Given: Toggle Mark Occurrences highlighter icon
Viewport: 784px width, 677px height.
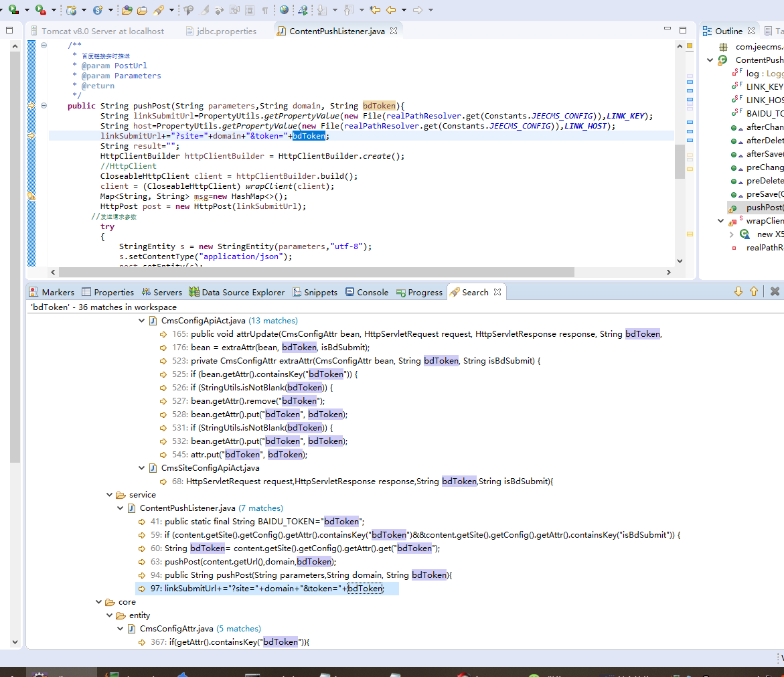Looking at the screenshot, I should (x=203, y=10).
